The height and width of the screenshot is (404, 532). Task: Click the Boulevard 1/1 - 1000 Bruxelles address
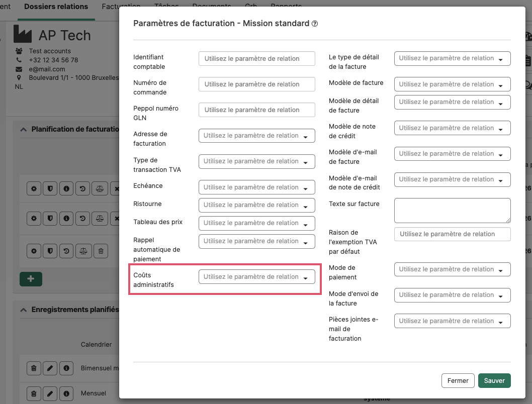(x=73, y=77)
